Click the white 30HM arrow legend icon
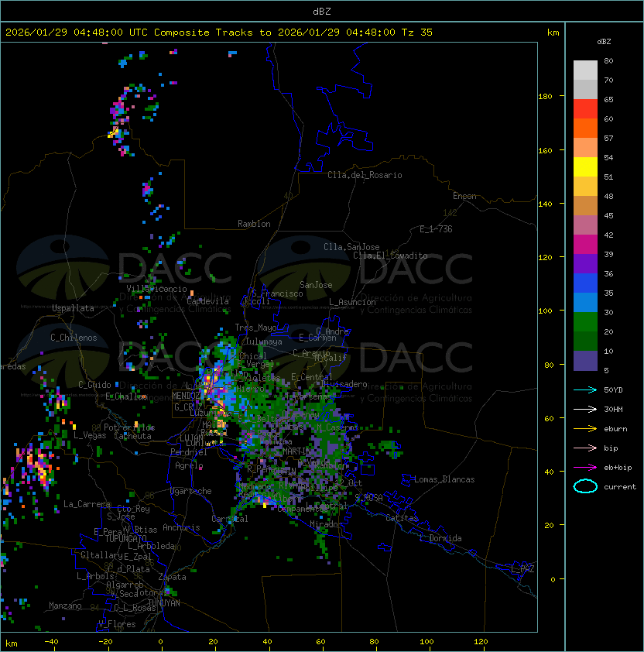 (x=585, y=409)
